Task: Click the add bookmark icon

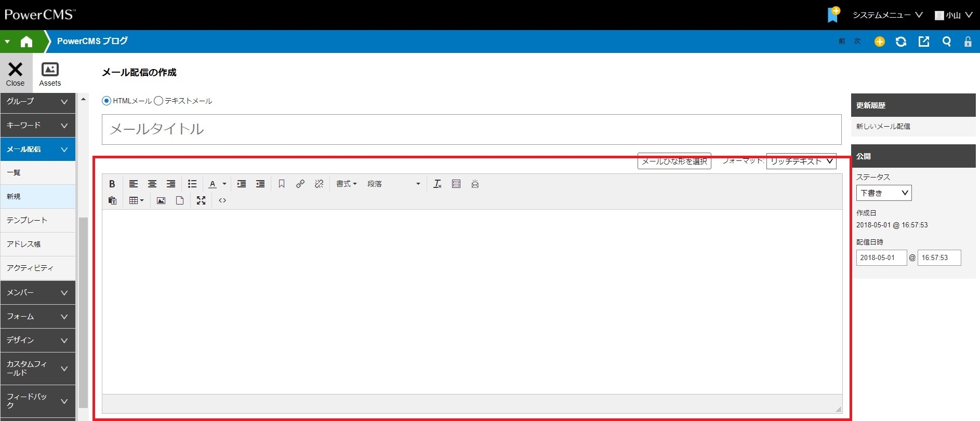Action: tap(833, 15)
